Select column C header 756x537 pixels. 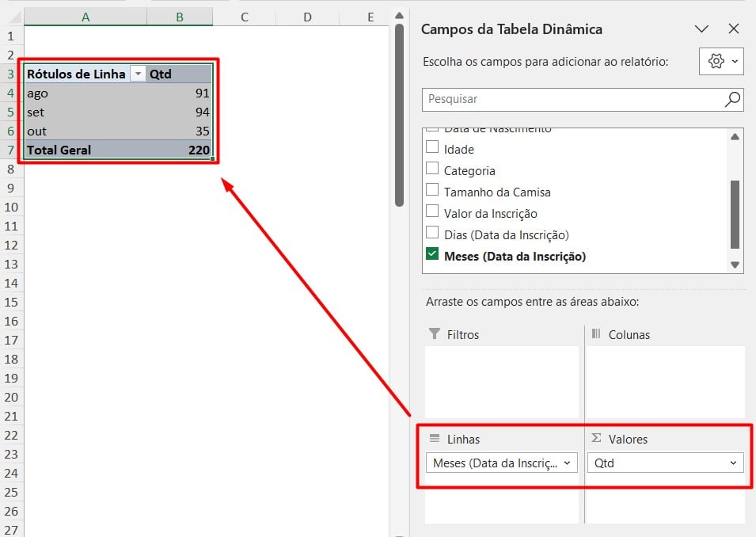(245, 17)
